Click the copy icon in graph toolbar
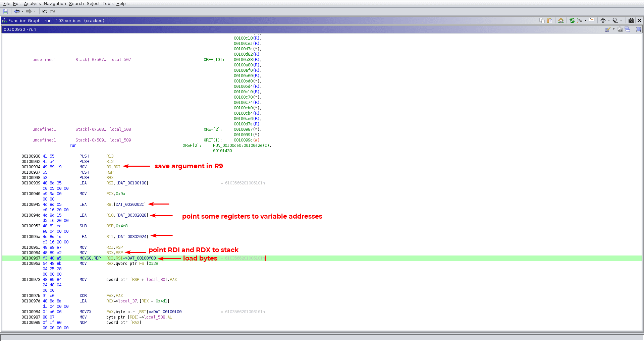This screenshot has height=341, width=644. [x=542, y=20]
